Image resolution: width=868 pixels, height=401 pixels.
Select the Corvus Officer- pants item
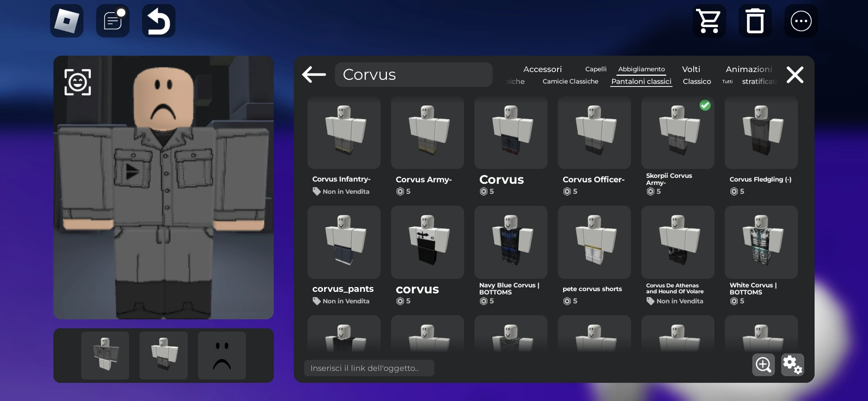tap(594, 133)
